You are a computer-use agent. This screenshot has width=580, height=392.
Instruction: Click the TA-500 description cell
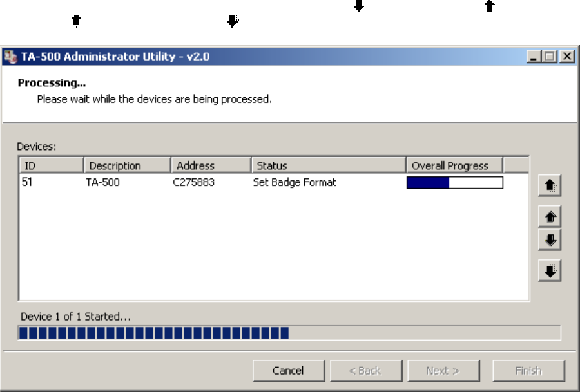click(x=103, y=183)
